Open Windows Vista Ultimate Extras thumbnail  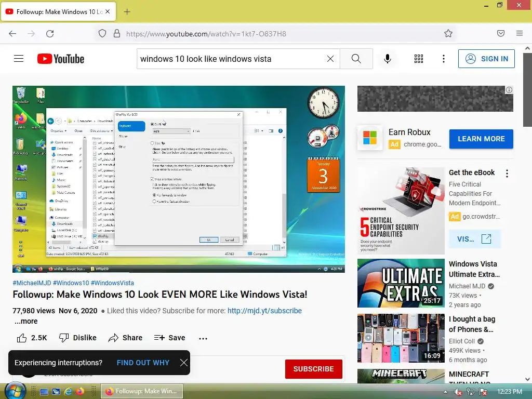(x=401, y=283)
